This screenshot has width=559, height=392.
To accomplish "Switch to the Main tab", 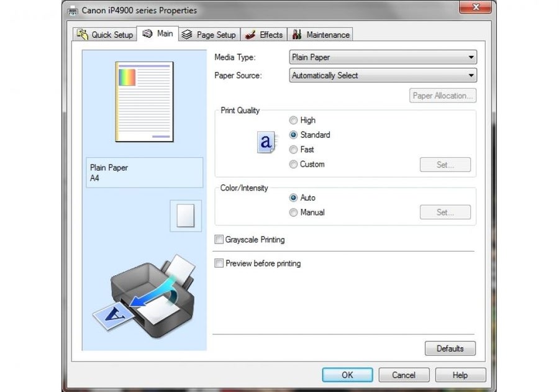I will coord(158,34).
